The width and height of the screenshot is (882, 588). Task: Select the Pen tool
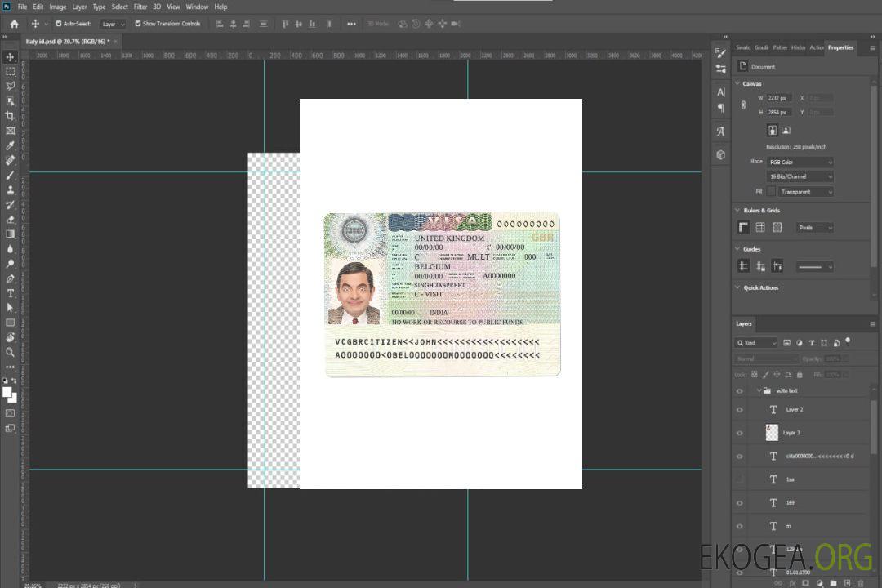tap(10, 278)
